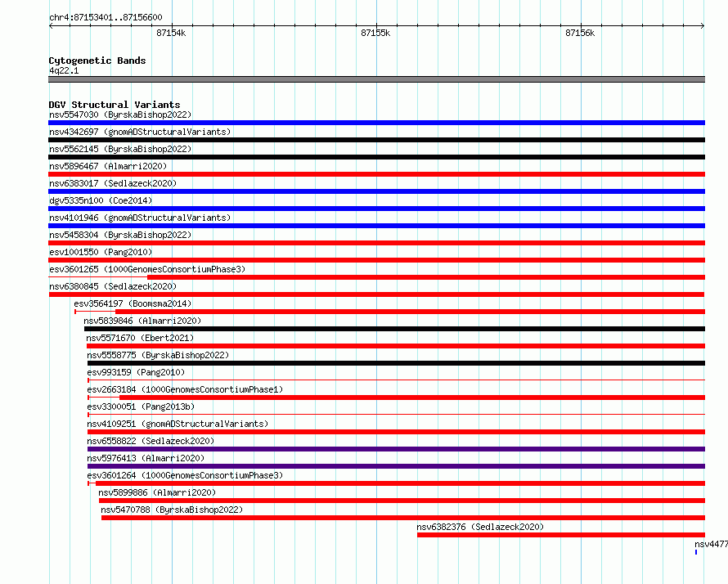The height and width of the screenshot is (584, 728).
Task: Click the nsv5976413 (Almarri2020) label
Action: coord(146,458)
